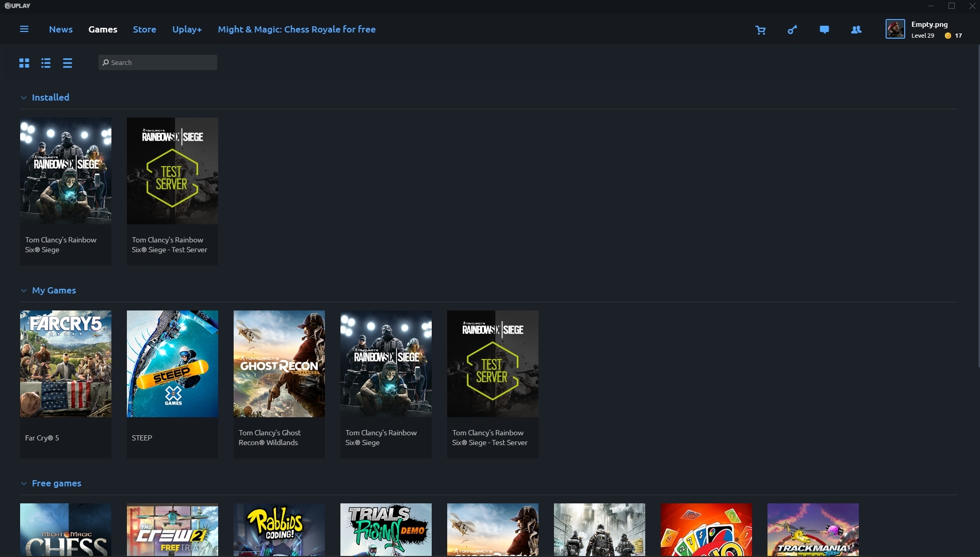Collapse the Installed section

[23, 97]
